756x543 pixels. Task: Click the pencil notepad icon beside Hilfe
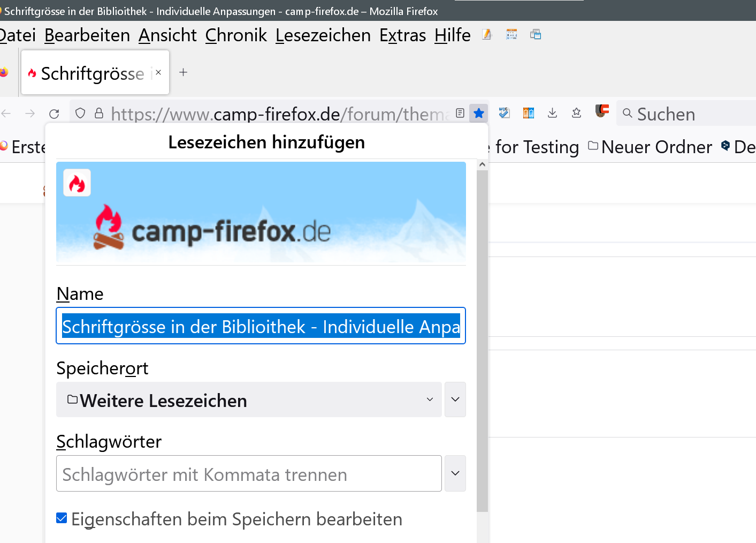coord(486,35)
